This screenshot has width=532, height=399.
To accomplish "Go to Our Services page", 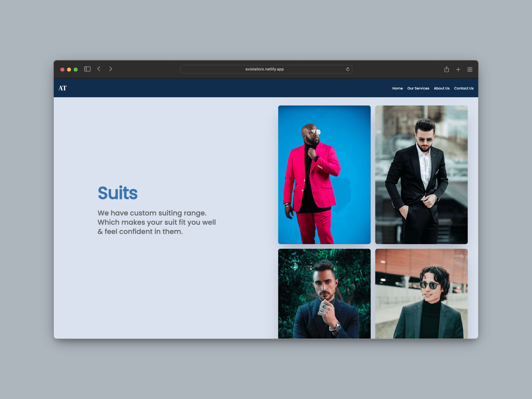I will click(418, 88).
